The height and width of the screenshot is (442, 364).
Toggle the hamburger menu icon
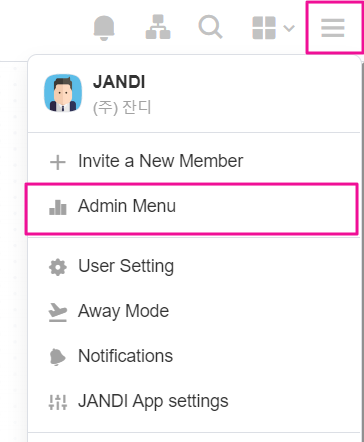point(333,28)
